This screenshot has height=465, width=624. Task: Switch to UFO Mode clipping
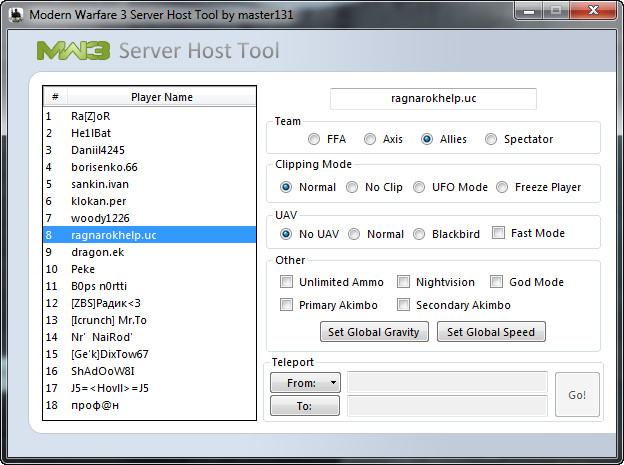pyautogui.click(x=419, y=187)
